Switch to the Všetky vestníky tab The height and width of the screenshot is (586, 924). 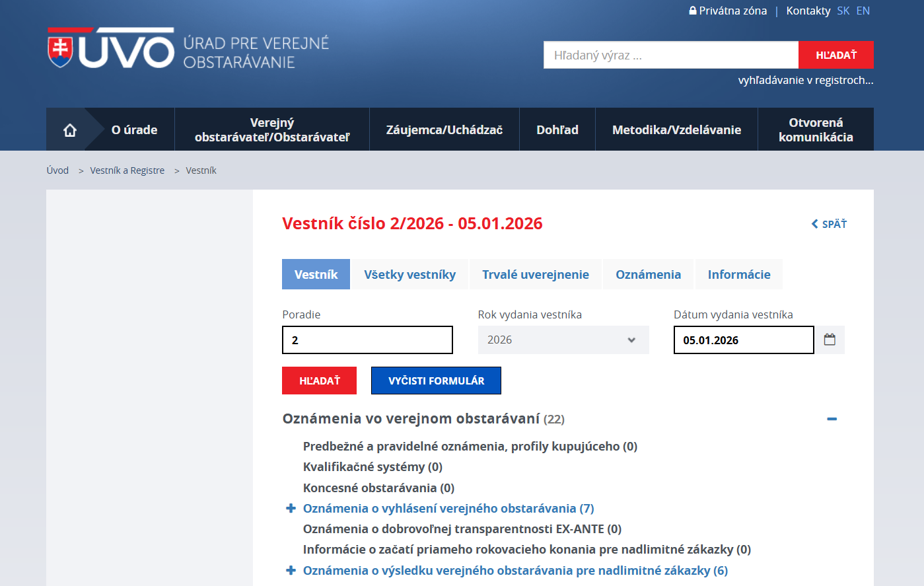[x=409, y=274]
